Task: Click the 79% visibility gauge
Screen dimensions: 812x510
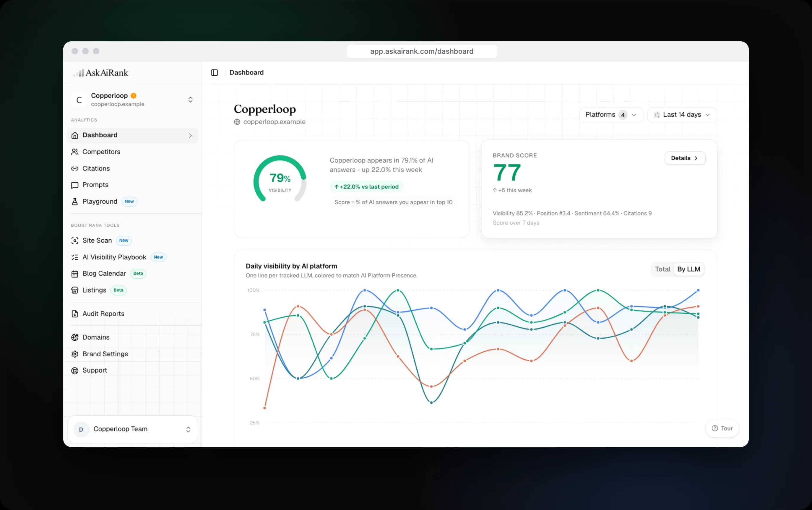Action: 280,179
